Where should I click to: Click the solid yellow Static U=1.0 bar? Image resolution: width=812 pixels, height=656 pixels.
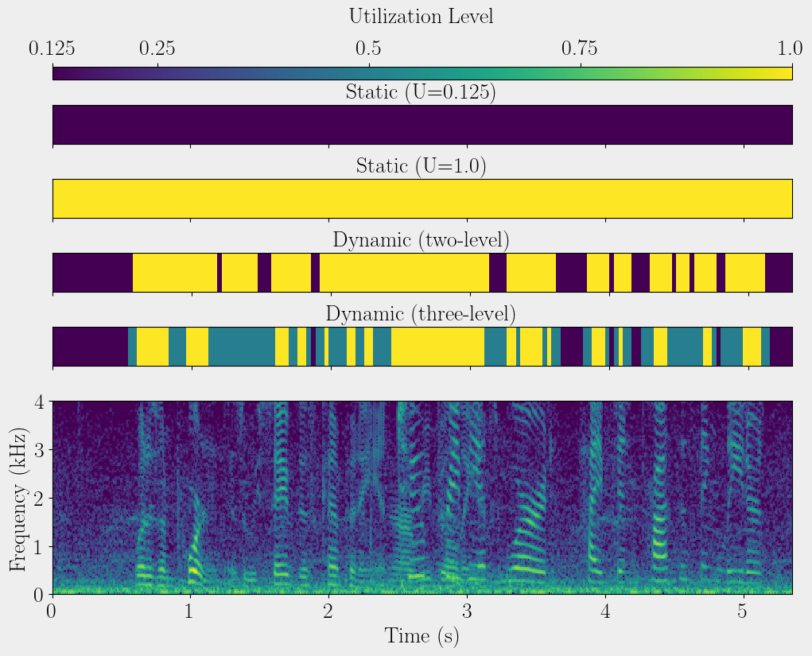422,199
